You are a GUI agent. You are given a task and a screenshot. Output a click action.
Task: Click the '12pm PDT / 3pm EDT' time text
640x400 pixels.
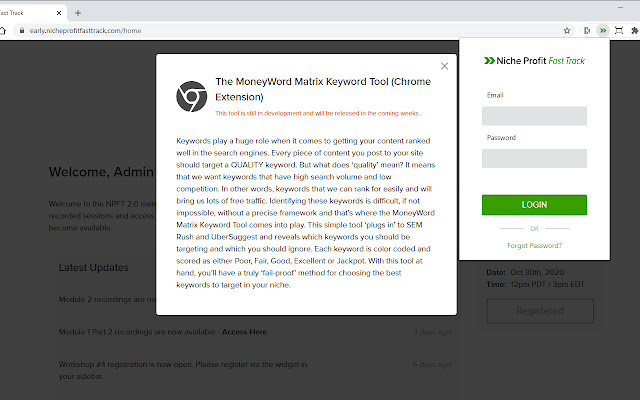click(547, 284)
